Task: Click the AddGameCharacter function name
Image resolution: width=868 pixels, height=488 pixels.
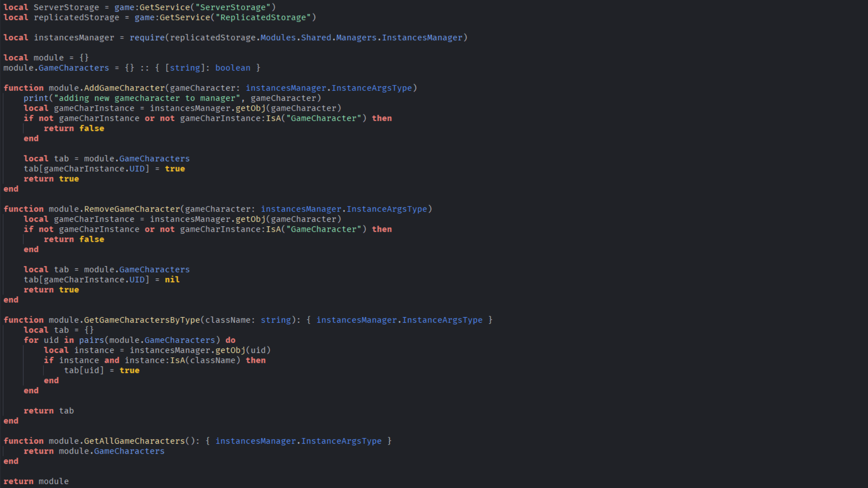Action: coord(124,88)
